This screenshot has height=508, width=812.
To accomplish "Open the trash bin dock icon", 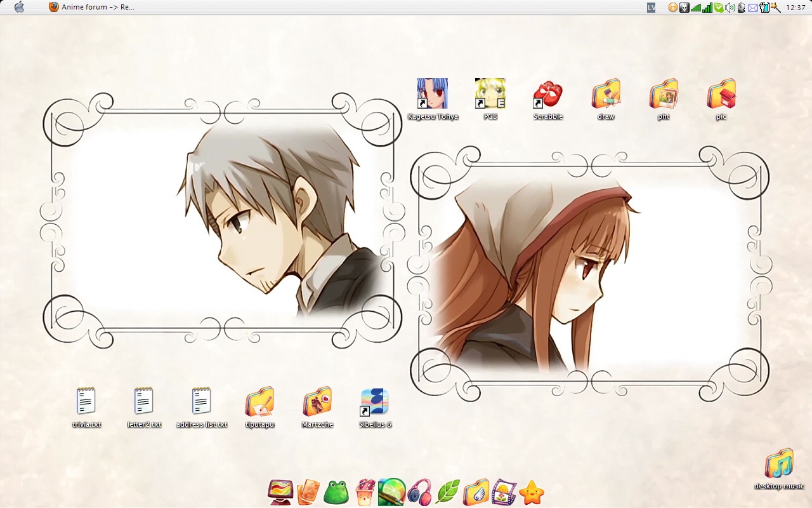I will tap(365, 492).
